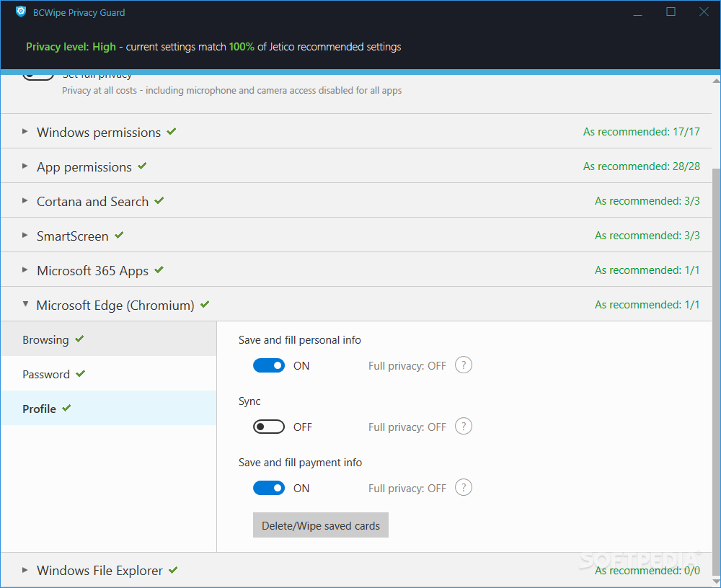This screenshot has width=721, height=588.
Task: Expand the App permissions section
Action: click(x=25, y=166)
